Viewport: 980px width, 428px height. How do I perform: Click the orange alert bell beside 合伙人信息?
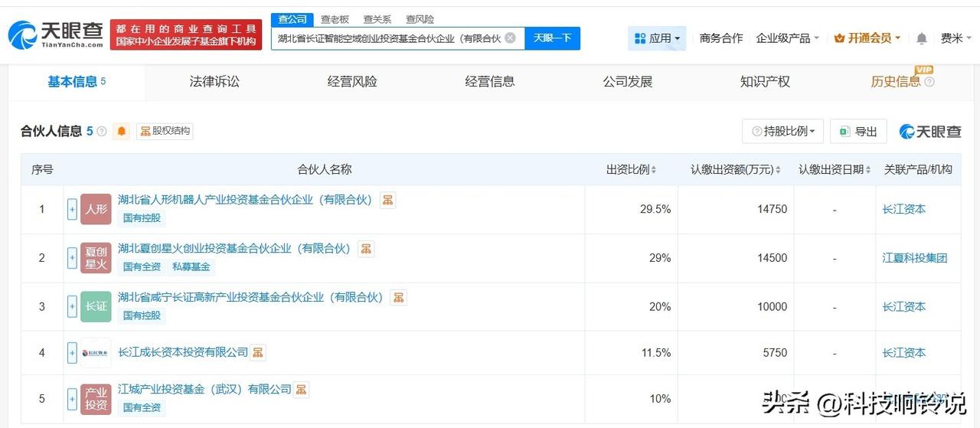pos(122,131)
